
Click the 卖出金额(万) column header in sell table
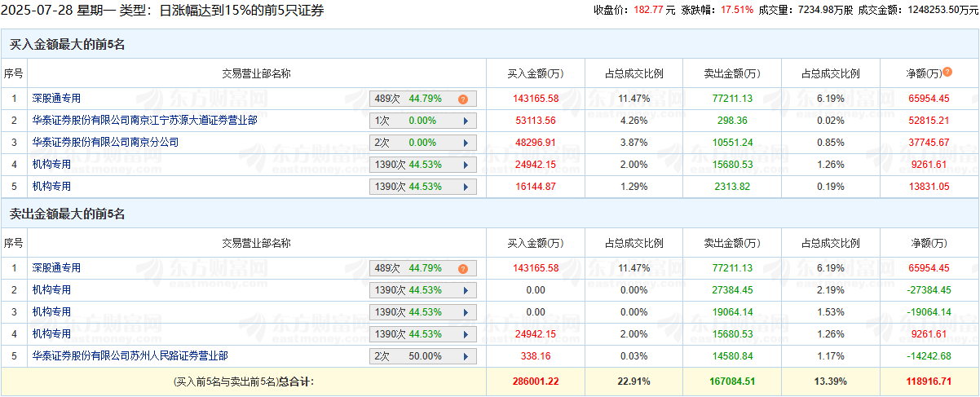tap(731, 243)
